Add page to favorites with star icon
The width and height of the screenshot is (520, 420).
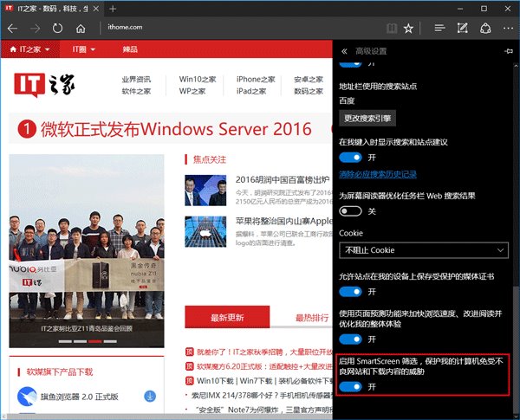408,28
